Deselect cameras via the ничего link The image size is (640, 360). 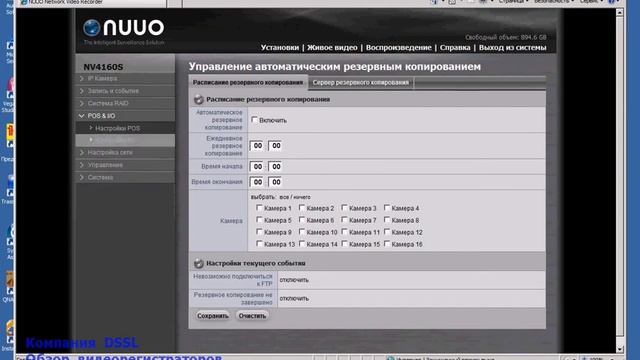tap(302, 197)
